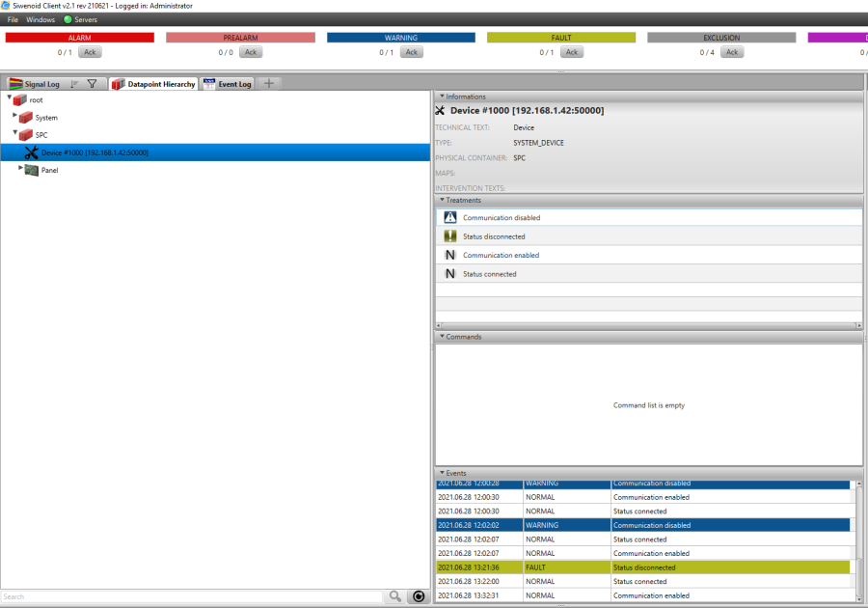Acknowledge the ALARM category with Ack
868x608 pixels.
(89, 52)
